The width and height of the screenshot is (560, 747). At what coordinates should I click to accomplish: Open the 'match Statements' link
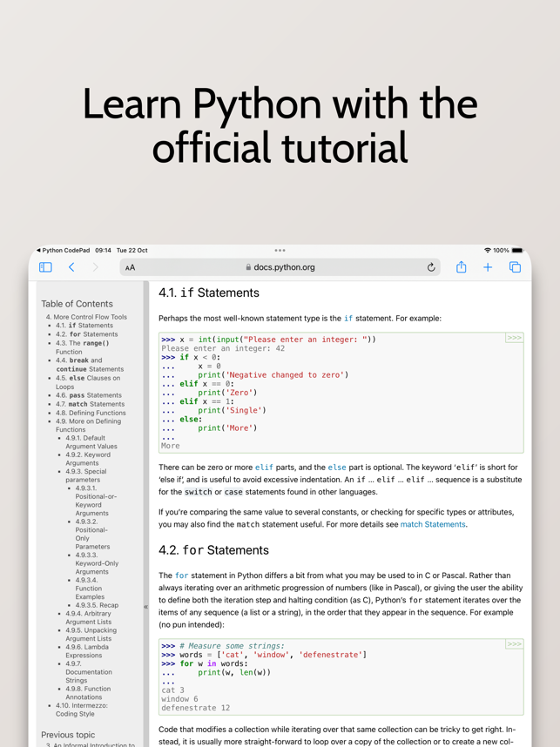coord(433,524)
